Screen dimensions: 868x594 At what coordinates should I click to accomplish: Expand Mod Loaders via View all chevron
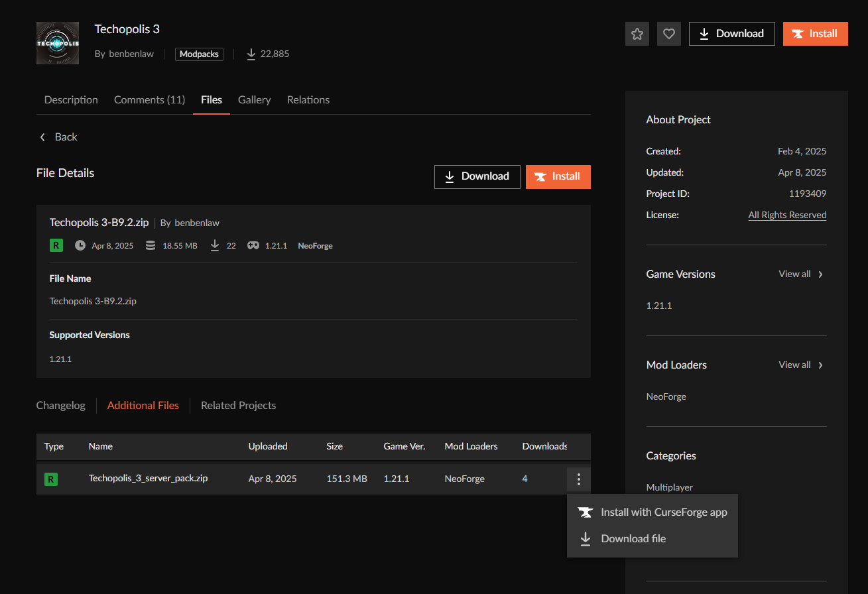click(820, 364)
